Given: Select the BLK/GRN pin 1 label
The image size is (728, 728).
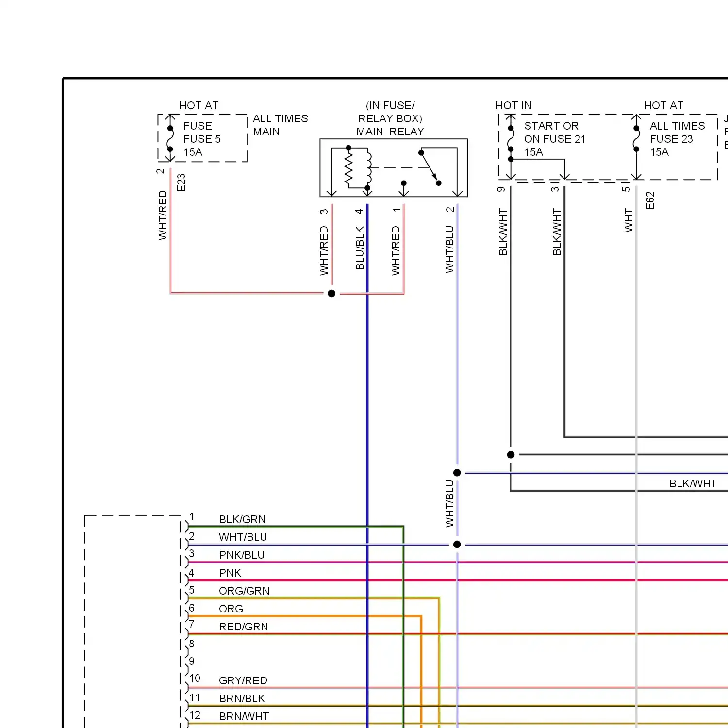Looking at the screenshot, I should [x=242, y=519].
